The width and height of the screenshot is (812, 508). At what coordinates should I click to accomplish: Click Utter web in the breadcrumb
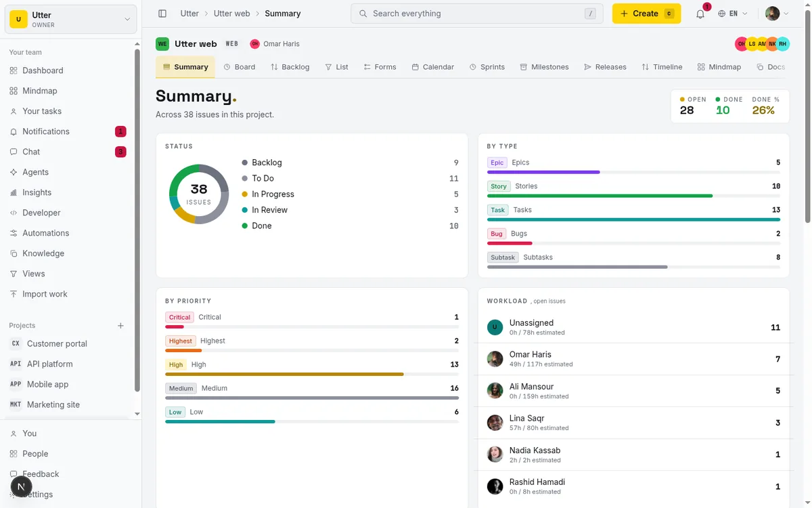[x=231, y=14]
